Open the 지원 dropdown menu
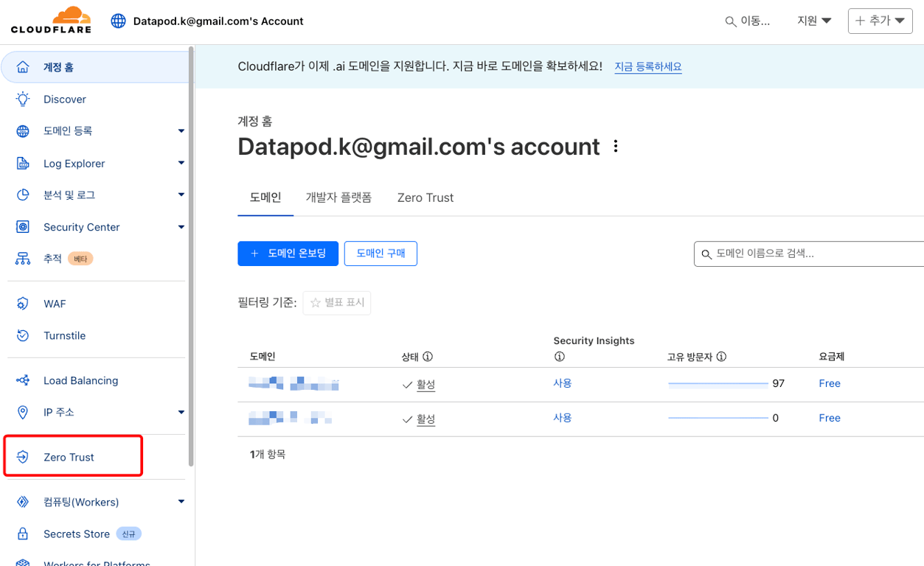This screenshot has height=566, width=924. click(814, 21)
